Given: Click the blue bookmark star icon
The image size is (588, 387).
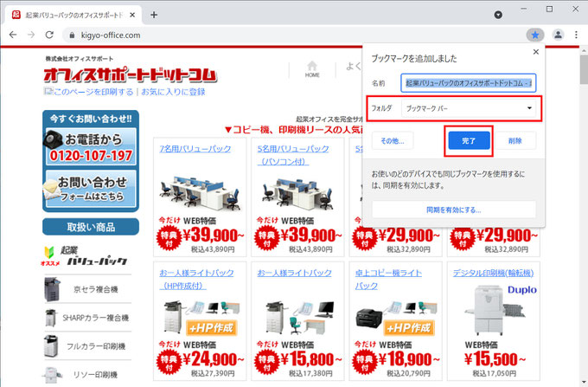Looking at the screenshot, I should click(535, 35).
